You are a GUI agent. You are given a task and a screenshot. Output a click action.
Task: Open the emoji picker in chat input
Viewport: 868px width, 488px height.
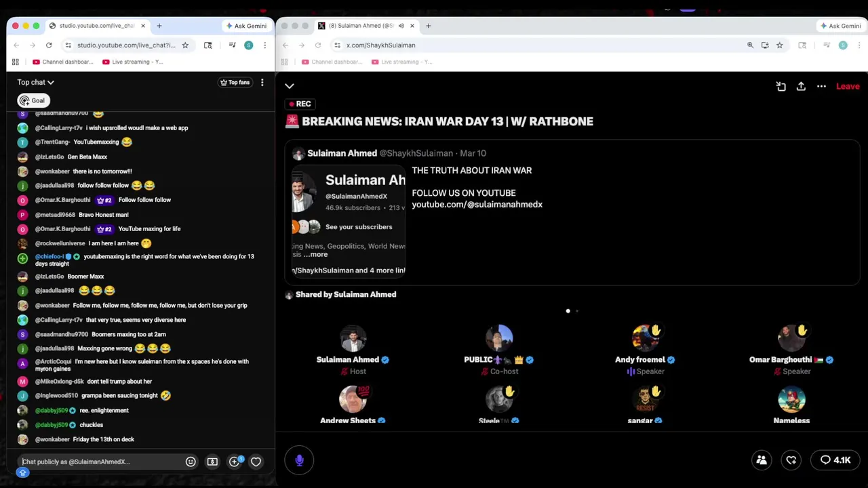[191, 462]
